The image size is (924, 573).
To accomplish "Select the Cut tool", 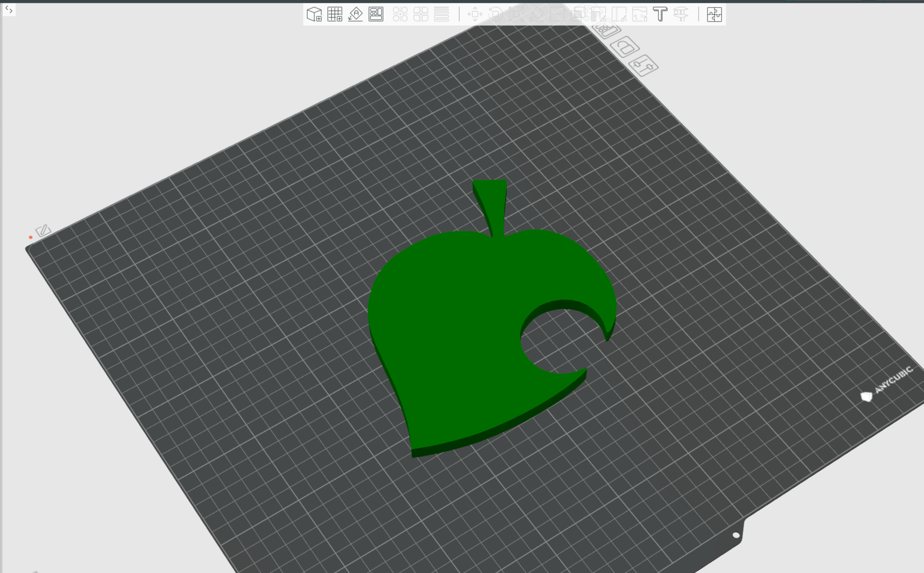I will pyautogui.click(x=557, y=14).
